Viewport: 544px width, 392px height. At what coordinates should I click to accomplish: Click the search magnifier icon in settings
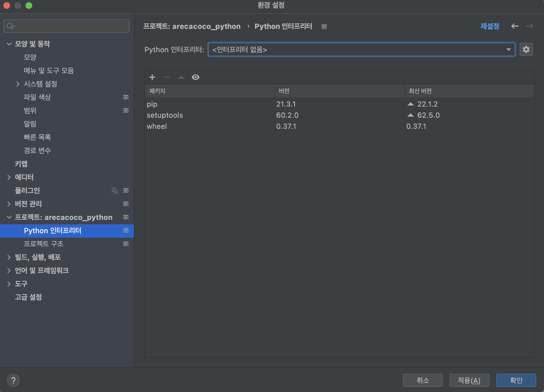pos(11,26)
